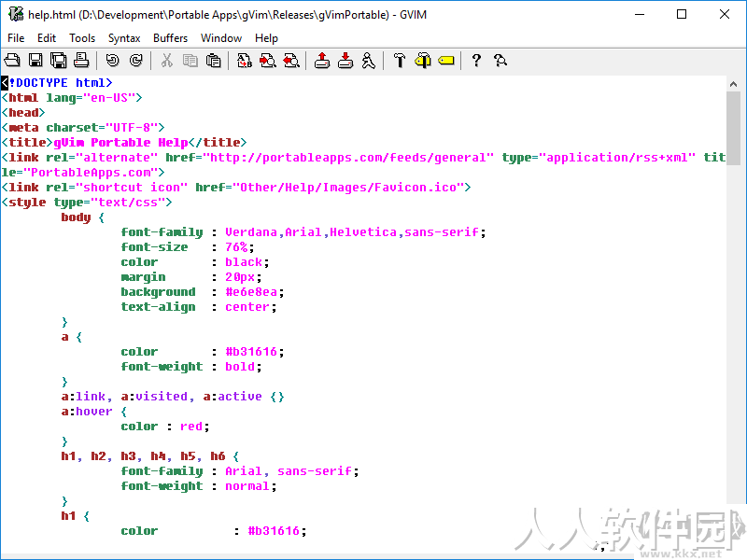747x560 pixels.
Task: Click the Find Help search icon
Action: click(x=500, y=61)
